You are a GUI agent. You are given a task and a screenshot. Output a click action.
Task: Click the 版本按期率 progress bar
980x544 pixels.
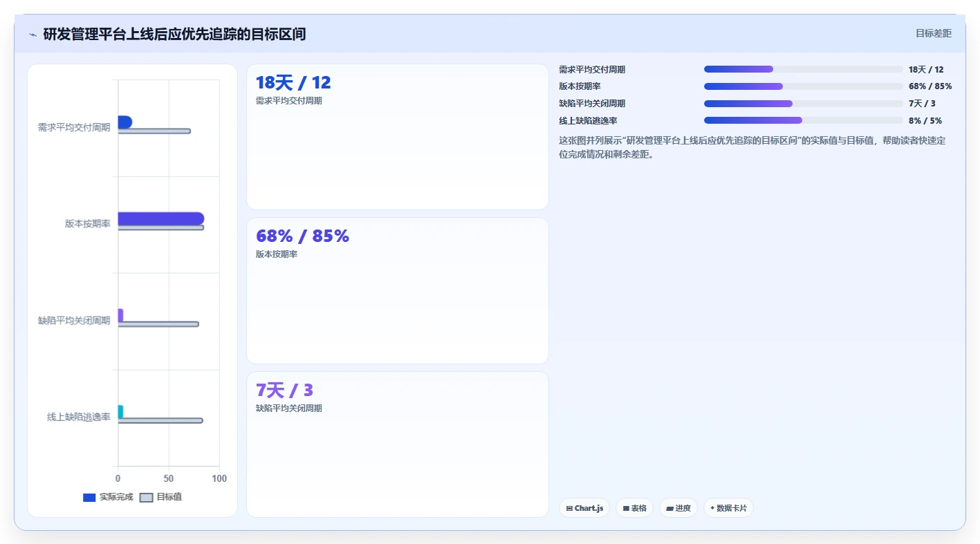(804, 86)
